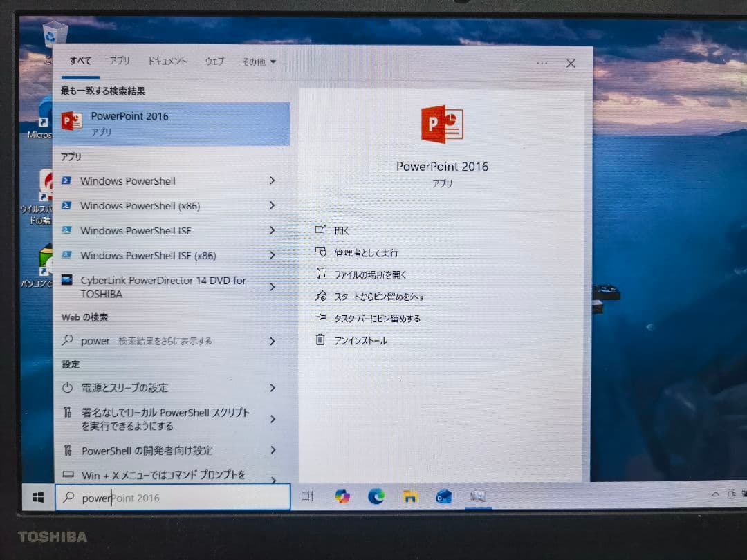Click the Windows Start button
This screenshot has height=560, width=747.
[39, 496]
